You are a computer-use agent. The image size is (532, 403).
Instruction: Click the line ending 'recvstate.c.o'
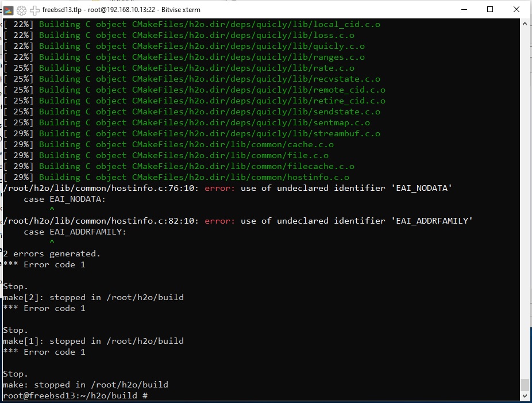pos(192,79)
